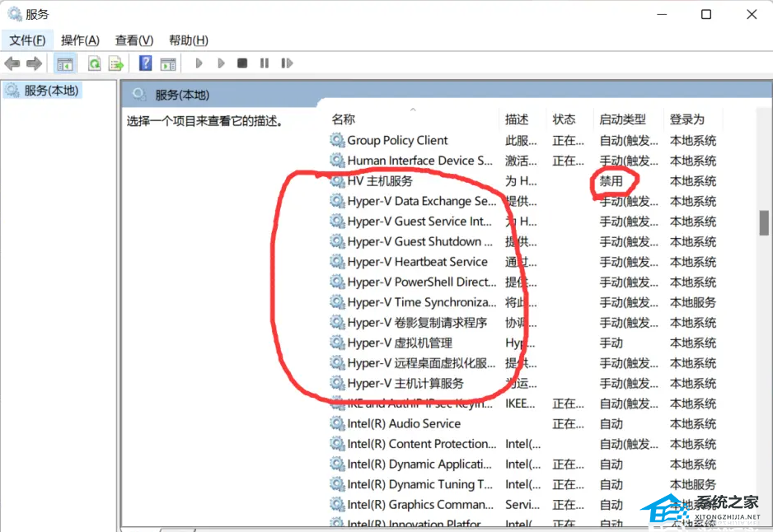Image resolution: width=773 pixels, height=532 pixels.
Task: Close the 服务 window
Action: (x=752, y=14)
